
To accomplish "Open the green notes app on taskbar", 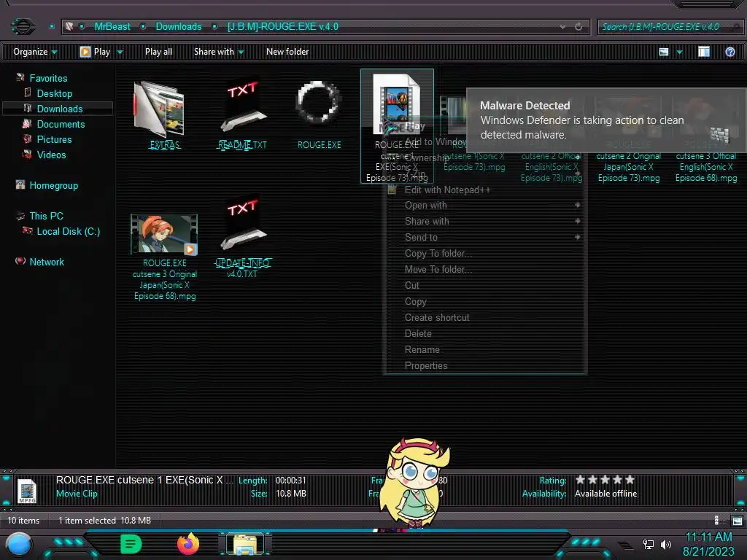I will click(131, 544).
